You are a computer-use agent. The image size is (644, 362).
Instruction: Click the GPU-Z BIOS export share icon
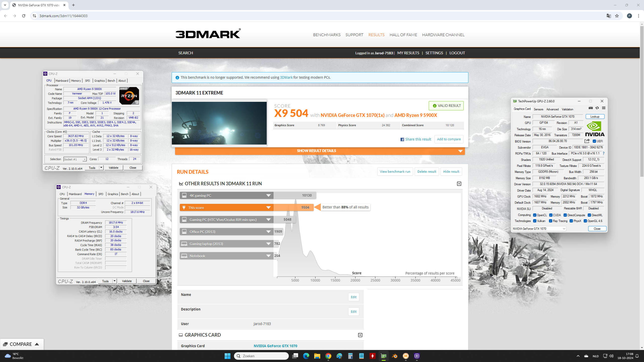(x=587, y=141)
